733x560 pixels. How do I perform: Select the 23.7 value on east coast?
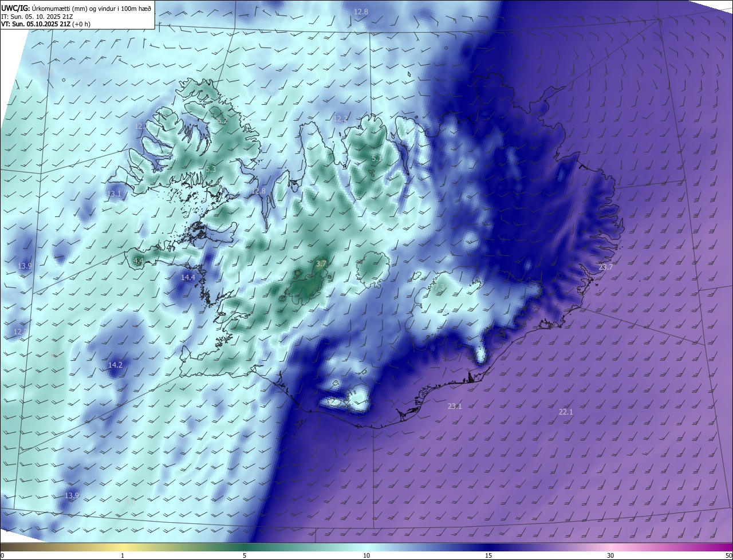coord(605,267)
